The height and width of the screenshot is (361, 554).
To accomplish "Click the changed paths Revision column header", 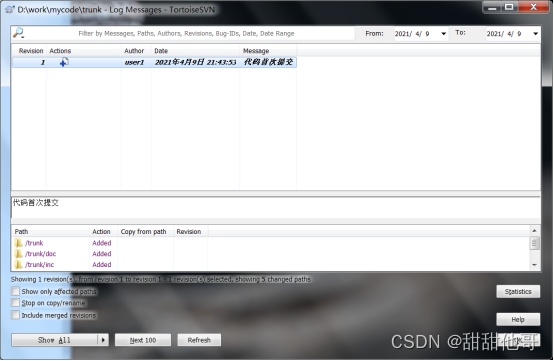I will [x=190, y=232].
